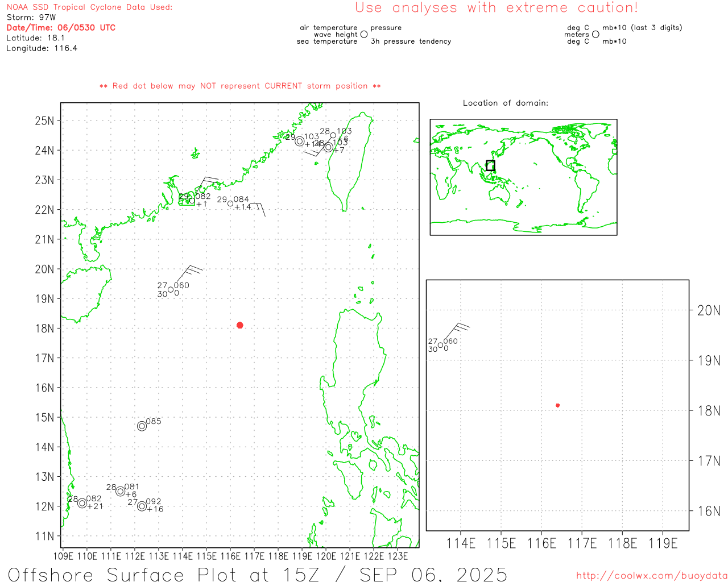Click Hainan island on the main map
Viewport: 728px width, 582px height.
point(85,293)
